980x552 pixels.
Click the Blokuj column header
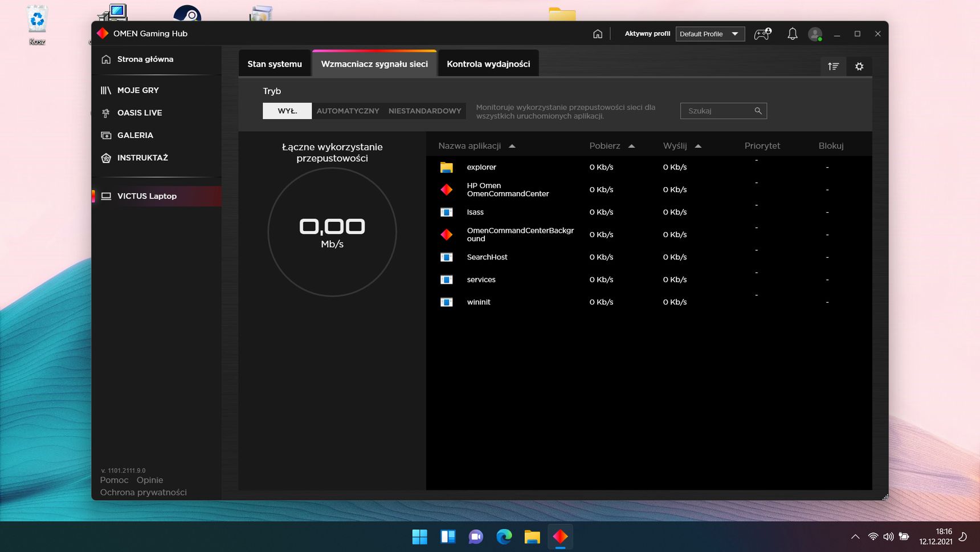[831, 146]
